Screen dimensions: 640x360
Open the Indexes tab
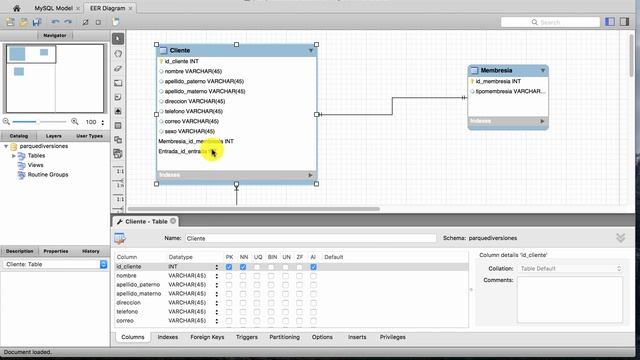168,337
